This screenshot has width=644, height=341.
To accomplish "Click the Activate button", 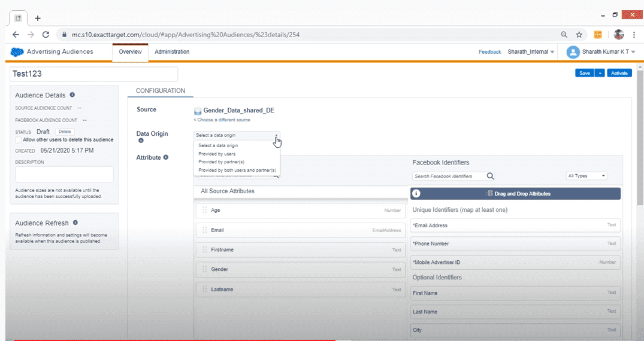I will [x=619, y=73].
